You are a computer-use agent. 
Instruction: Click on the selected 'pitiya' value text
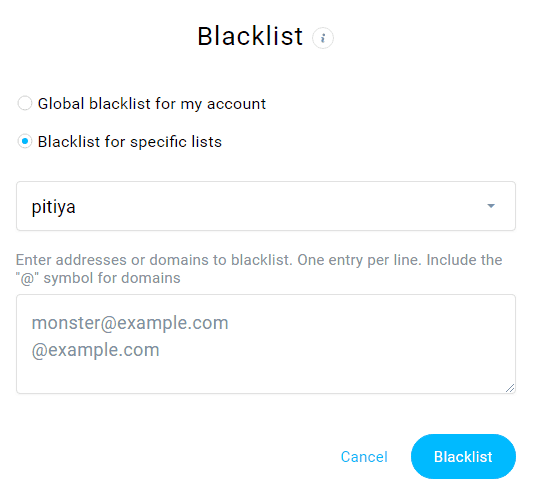53,207
